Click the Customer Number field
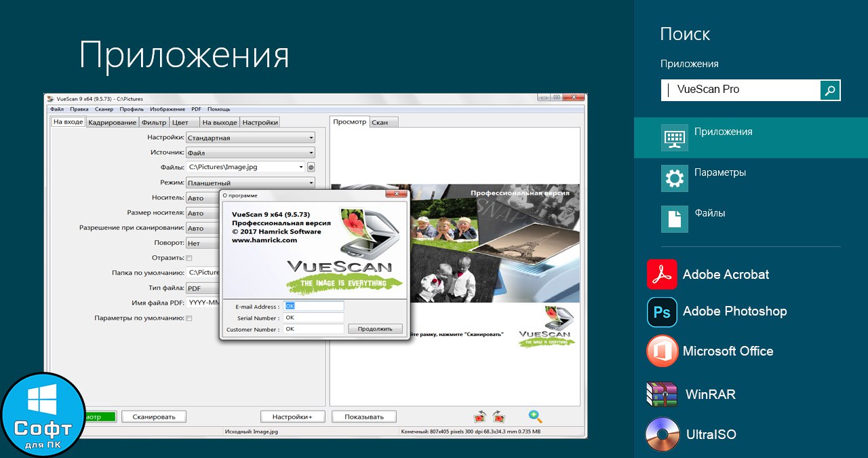 314,329
